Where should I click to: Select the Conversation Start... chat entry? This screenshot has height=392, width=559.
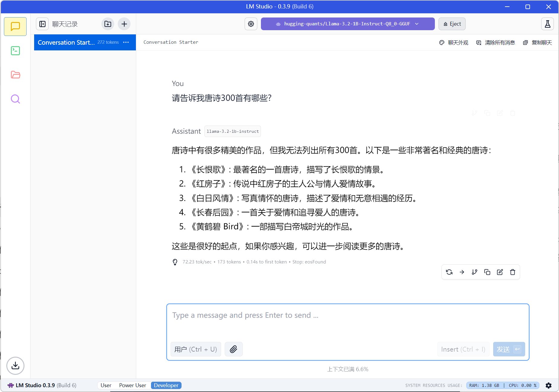(85, 42)
